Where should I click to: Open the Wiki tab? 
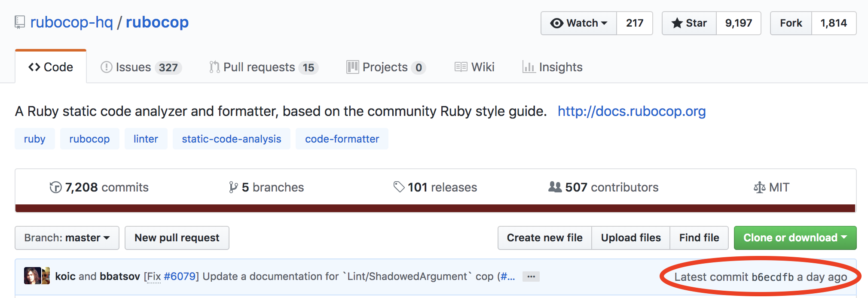(474, 67)
